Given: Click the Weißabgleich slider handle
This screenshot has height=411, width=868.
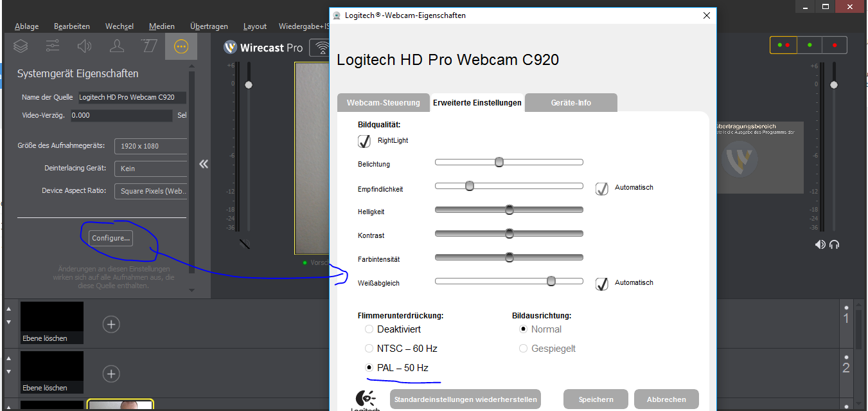Looking at the screenshot, I should point(551,281).
